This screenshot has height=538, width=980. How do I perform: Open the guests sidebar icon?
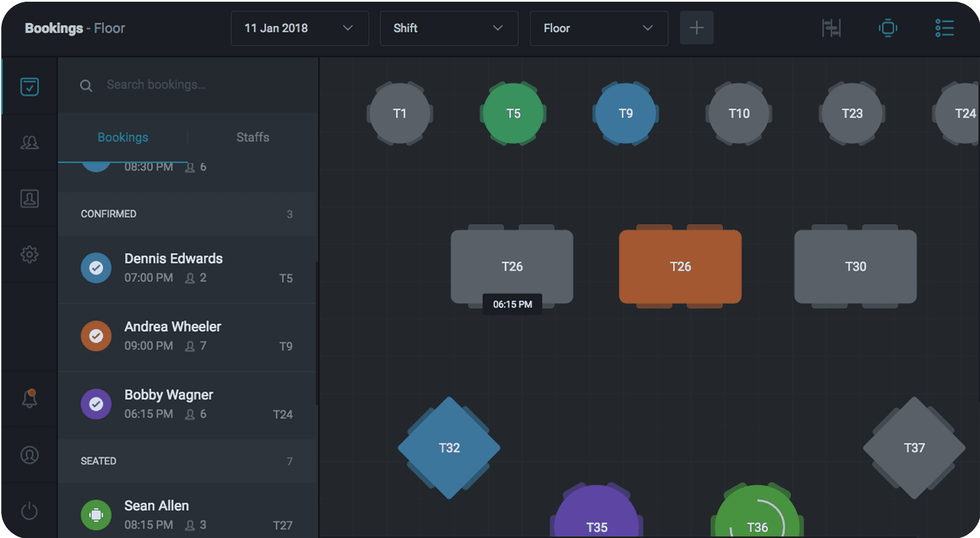click(x=29, y=142)
